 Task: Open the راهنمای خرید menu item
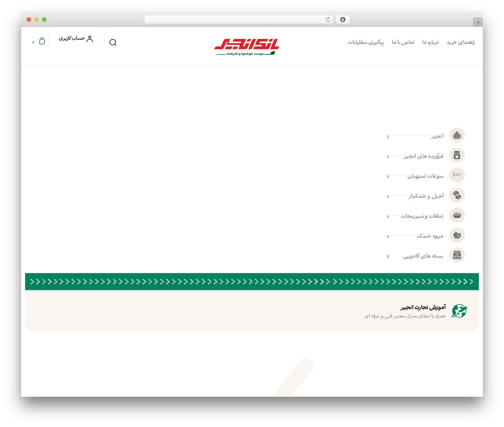pyautogui.click(x=461, y=42)
